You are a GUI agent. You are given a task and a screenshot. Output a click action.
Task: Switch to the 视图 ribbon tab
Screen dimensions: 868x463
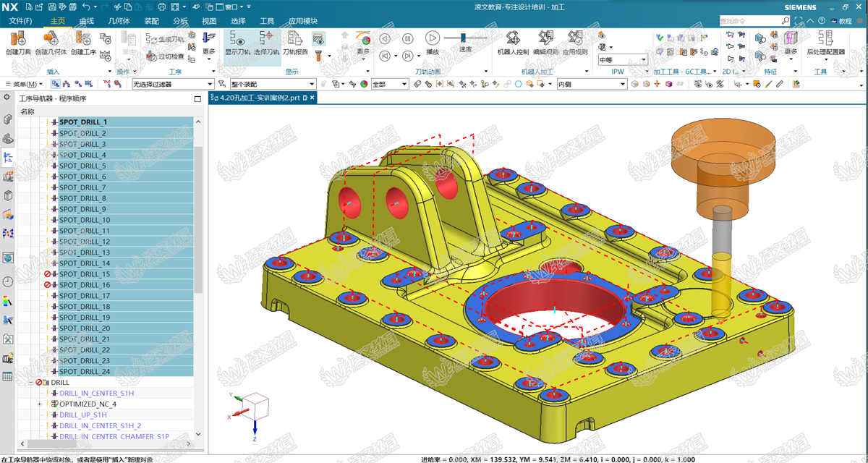[209, 21]
